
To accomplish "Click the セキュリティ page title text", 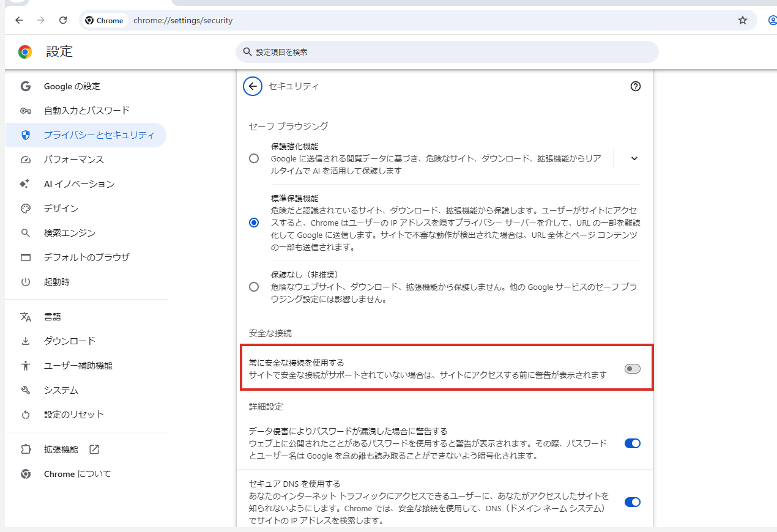I will (x=294, y=86).
